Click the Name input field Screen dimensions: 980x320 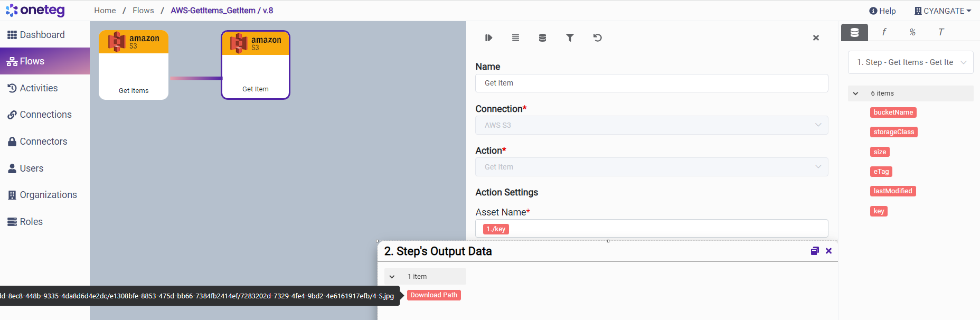coord(651,83)
